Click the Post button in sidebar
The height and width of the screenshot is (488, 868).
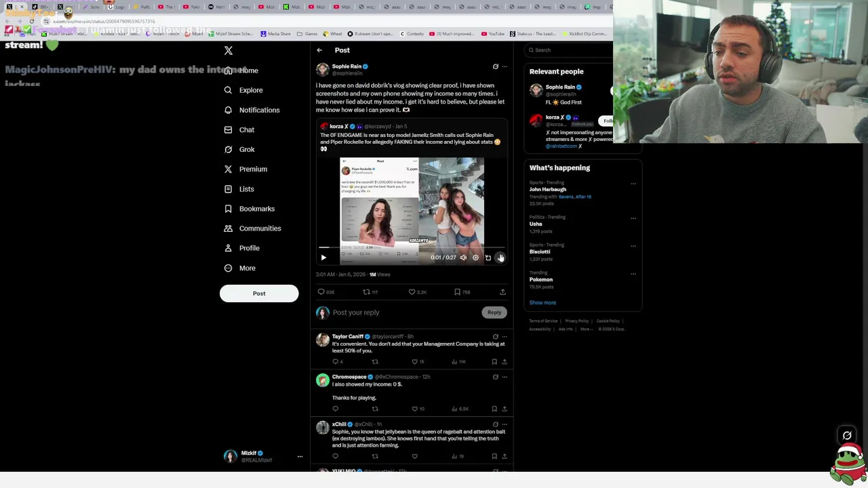click(x=259, y=293)
